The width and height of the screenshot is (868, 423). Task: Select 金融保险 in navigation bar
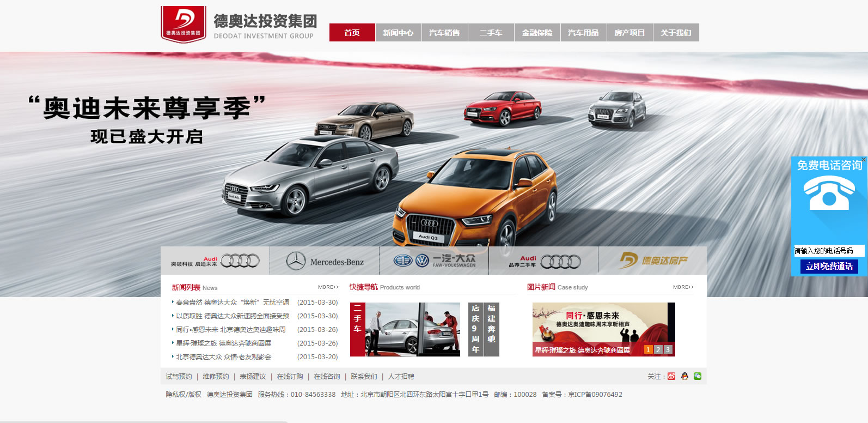coord(537,33)
